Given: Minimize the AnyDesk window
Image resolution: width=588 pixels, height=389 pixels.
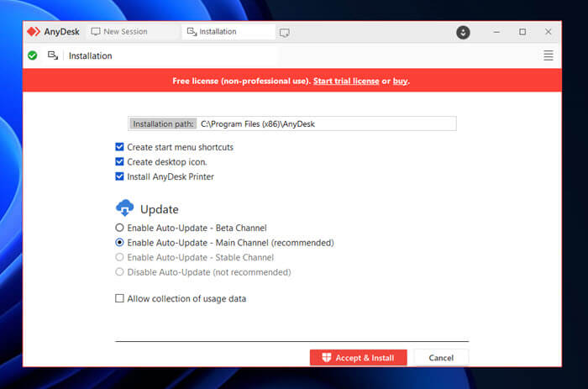Looking at the screenshot, I should pos(496,32).
